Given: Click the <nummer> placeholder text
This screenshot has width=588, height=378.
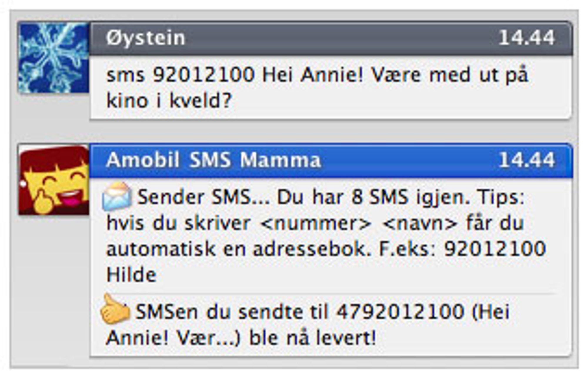Looking at the screenshot, I should pyautogui.click(x=316, y=223).
